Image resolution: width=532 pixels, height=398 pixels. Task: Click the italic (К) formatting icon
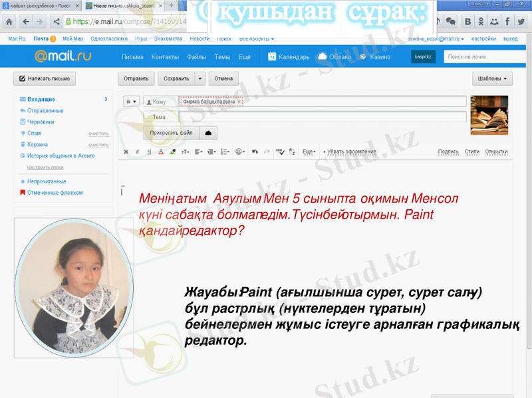coord(138,152)
